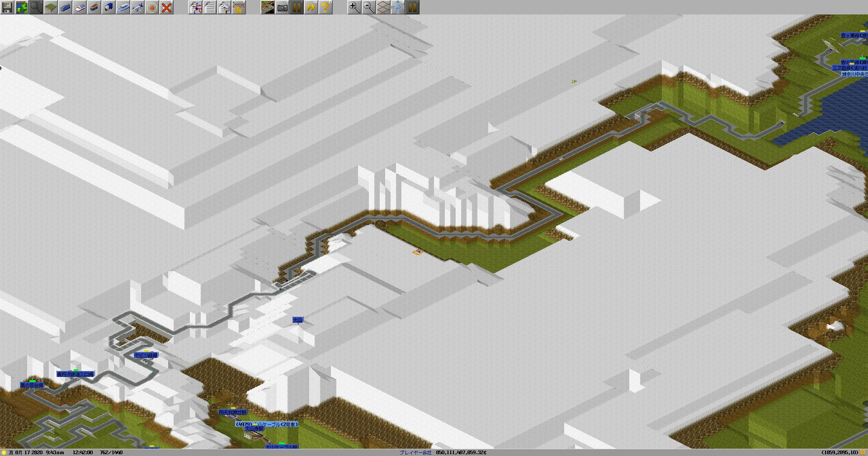Click the 762/1440 counter in status bar
The height and width of the screenshot is (456, 868).
(x=111, y=452)
